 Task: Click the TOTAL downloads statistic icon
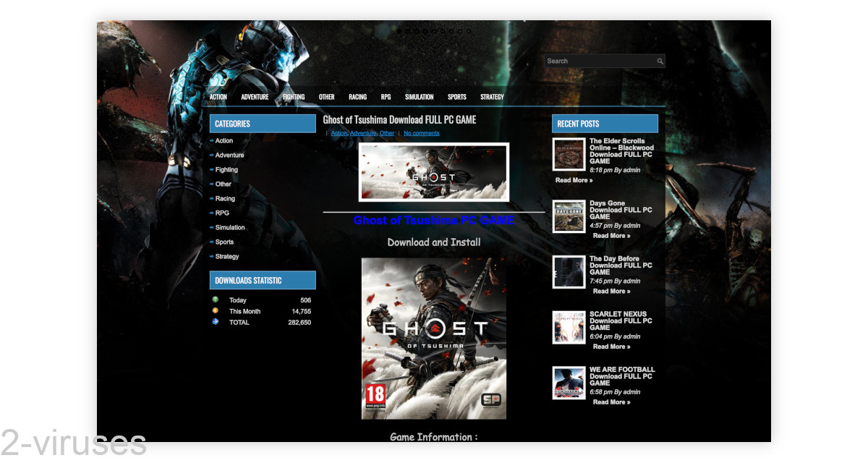pos(215,322)
